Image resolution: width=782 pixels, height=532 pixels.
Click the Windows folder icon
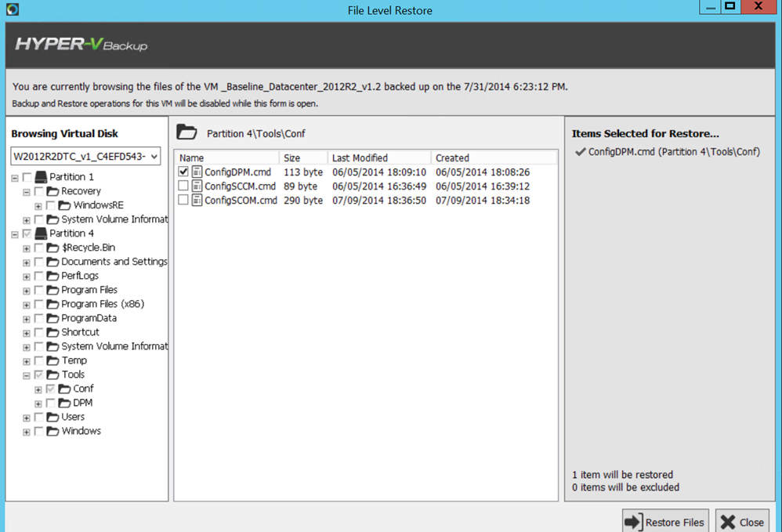point(52,431)
